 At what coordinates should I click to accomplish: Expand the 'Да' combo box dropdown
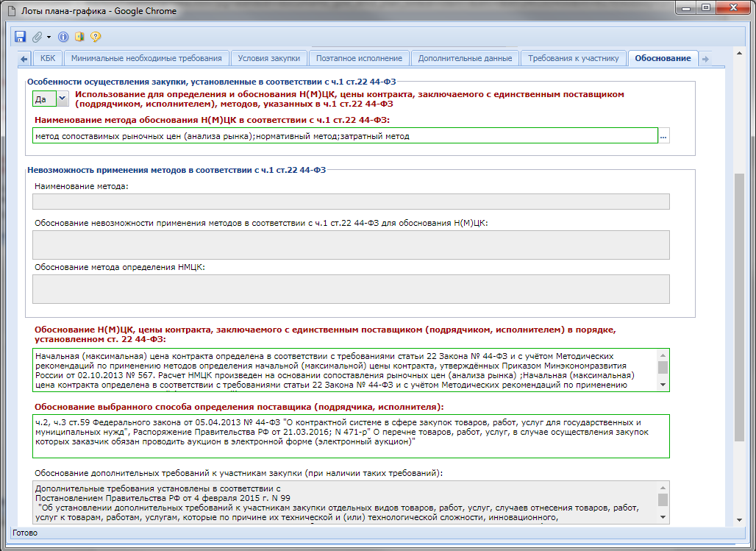click(x=62, y=98)
